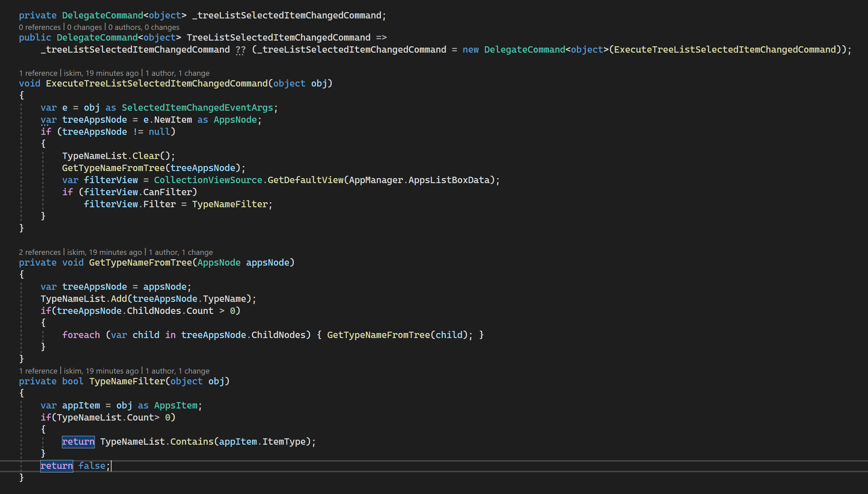Click the 'foreach' keyword in GetTypeNameFromTree
Image resolution: width=868 pixels, height=494 pixels.
81,335
